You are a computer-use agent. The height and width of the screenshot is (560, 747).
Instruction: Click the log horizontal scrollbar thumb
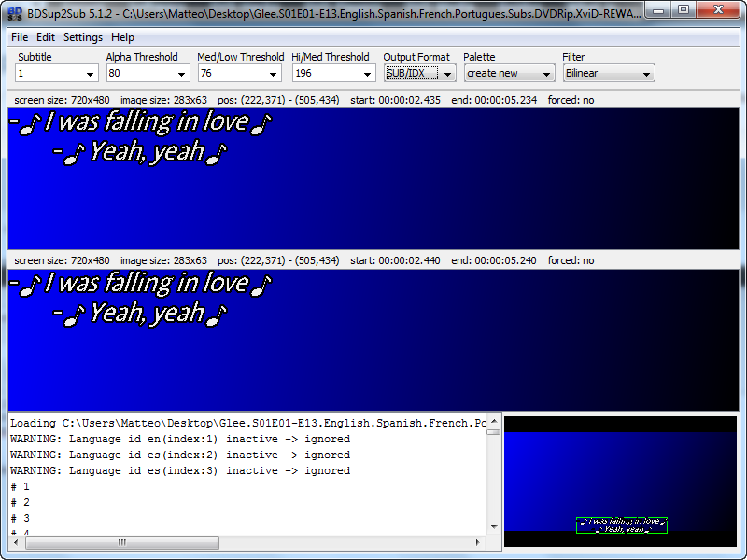pos(122,542)
